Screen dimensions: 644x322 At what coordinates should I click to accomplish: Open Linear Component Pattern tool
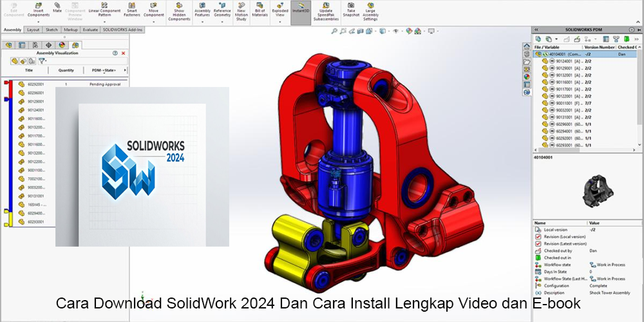pos(105,10)
